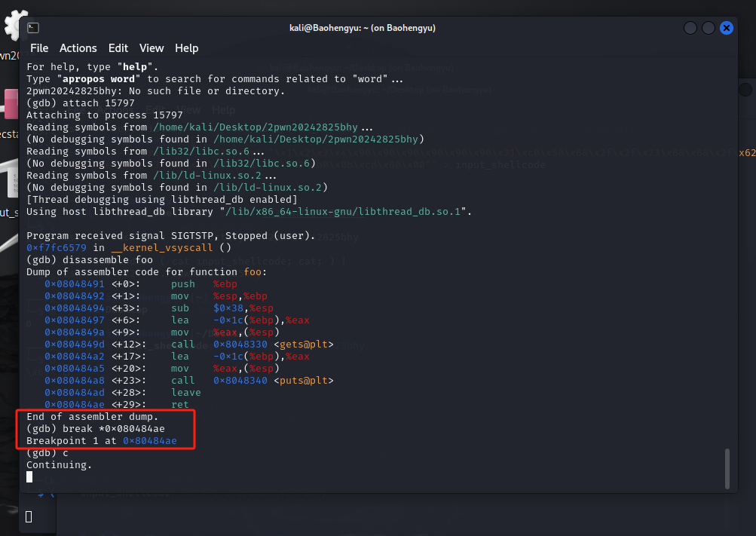Click the address 0x08048491 in the assembler dump
756x536 pixels.
pos(75,284)
